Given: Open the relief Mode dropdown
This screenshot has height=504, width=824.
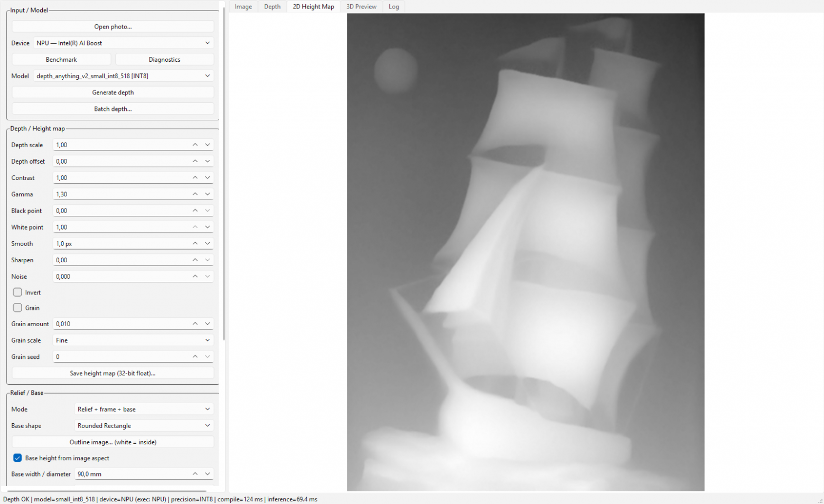Looking at the screenshot, I should point(144,409).
